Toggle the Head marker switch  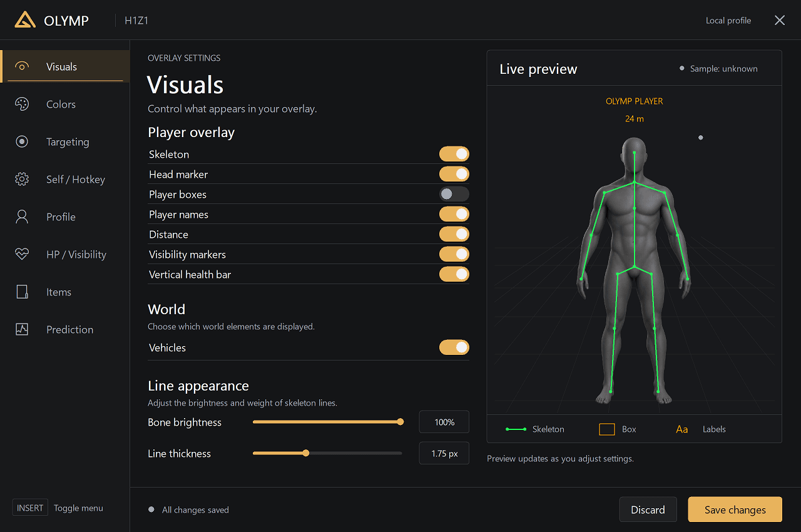point(454,174)
